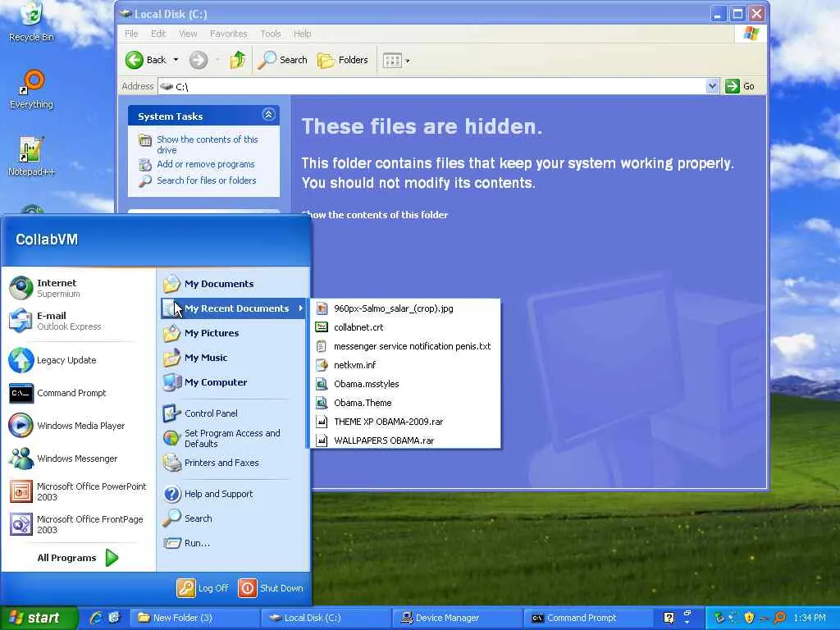Click the Go button beside address

[x=740, y=86]
